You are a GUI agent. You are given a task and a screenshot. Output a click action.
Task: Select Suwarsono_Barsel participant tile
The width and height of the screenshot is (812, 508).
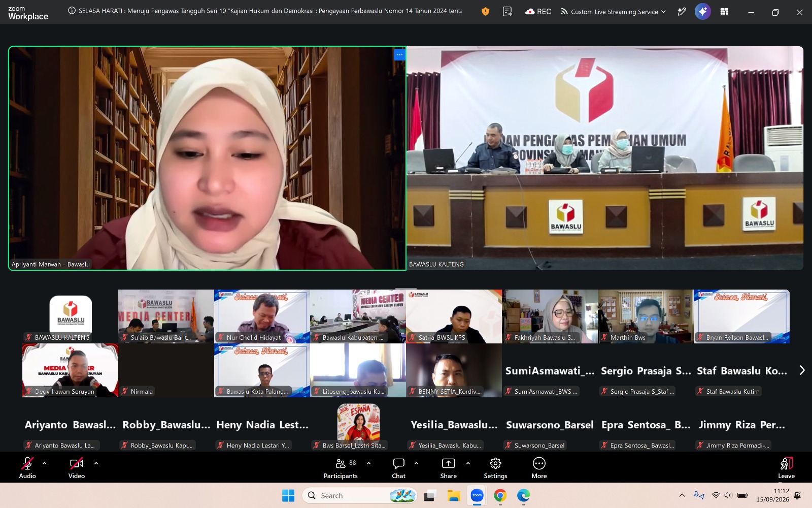click(550, 425)
